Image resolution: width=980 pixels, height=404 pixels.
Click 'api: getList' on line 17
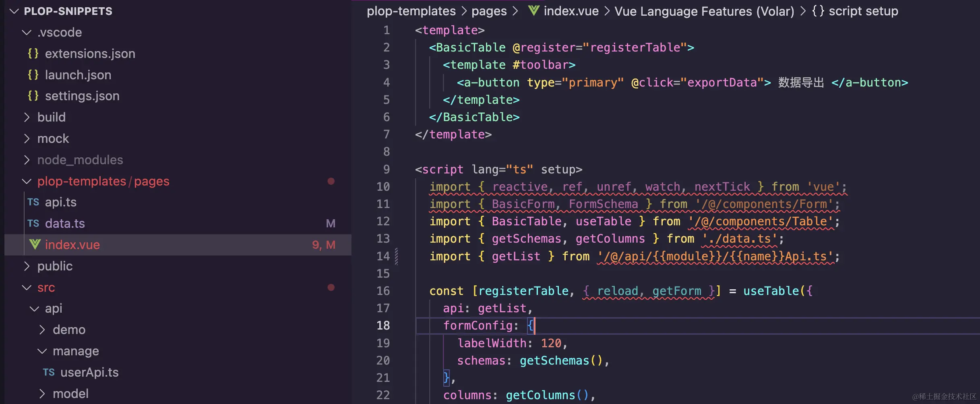coord(485,308)
